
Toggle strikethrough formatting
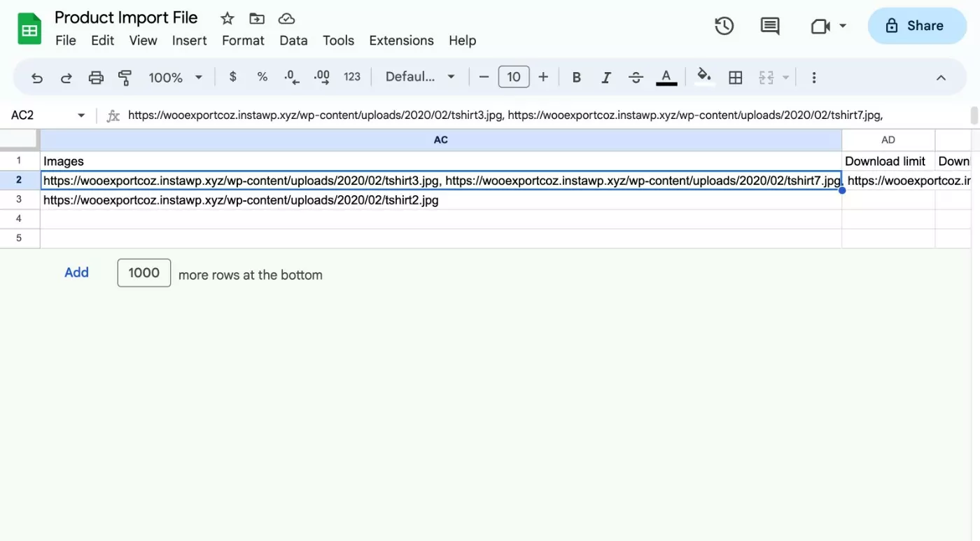click(636, 78)
